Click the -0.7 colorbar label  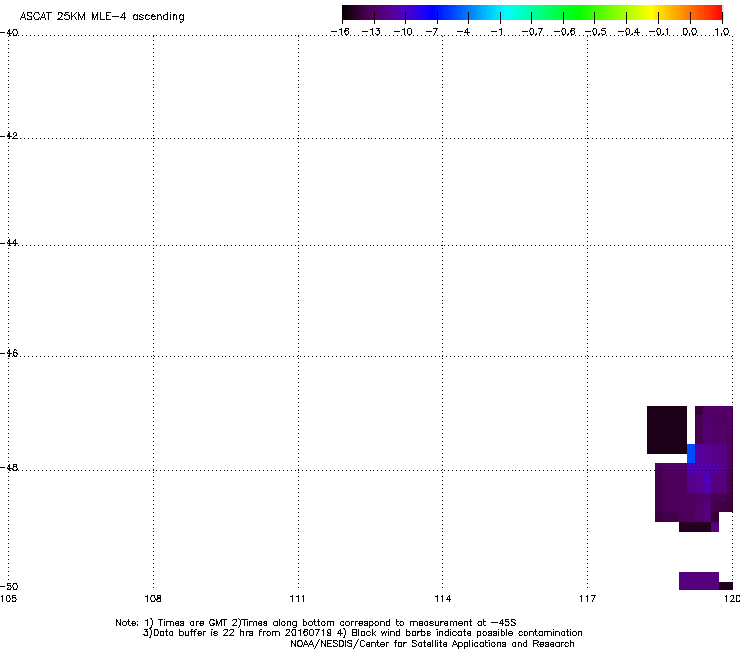[532, 32]
